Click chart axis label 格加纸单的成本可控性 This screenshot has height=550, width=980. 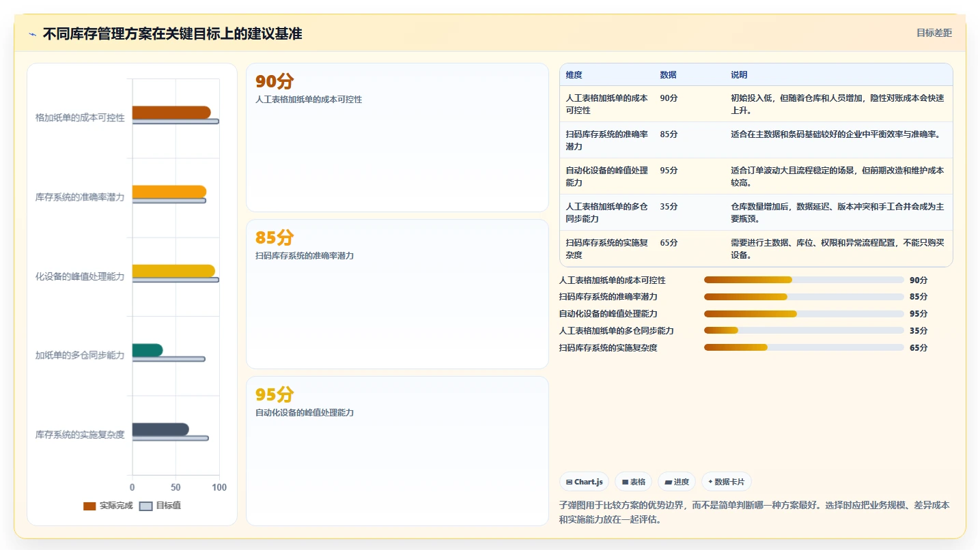(80, 117)
